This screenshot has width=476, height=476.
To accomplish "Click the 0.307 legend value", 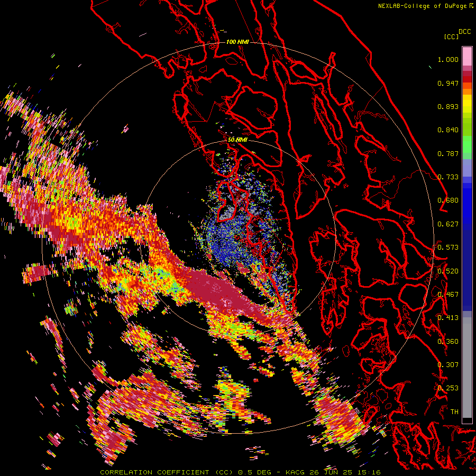I will [448, 365].
